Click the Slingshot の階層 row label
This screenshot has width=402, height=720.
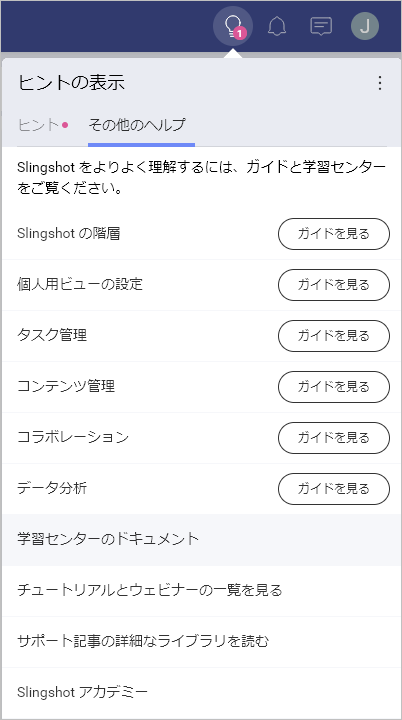click(69, 234)
